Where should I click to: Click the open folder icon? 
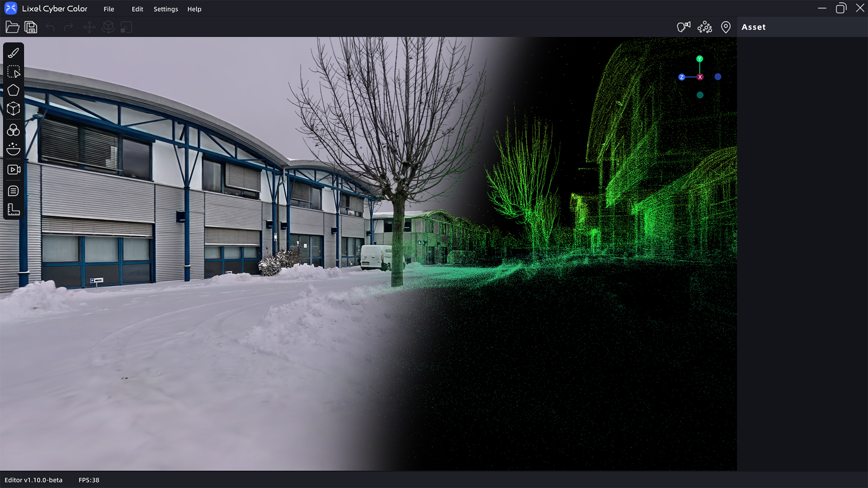tap(12, 27)
